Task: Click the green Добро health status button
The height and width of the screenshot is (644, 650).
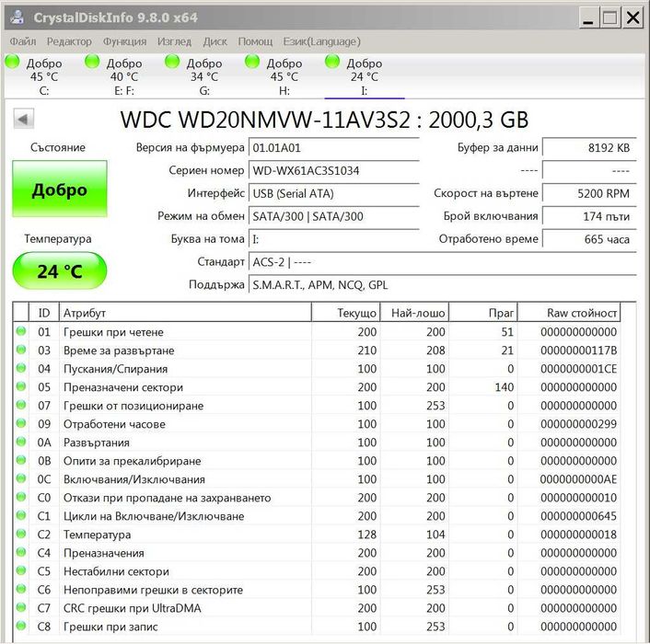Action: [60, 190]
